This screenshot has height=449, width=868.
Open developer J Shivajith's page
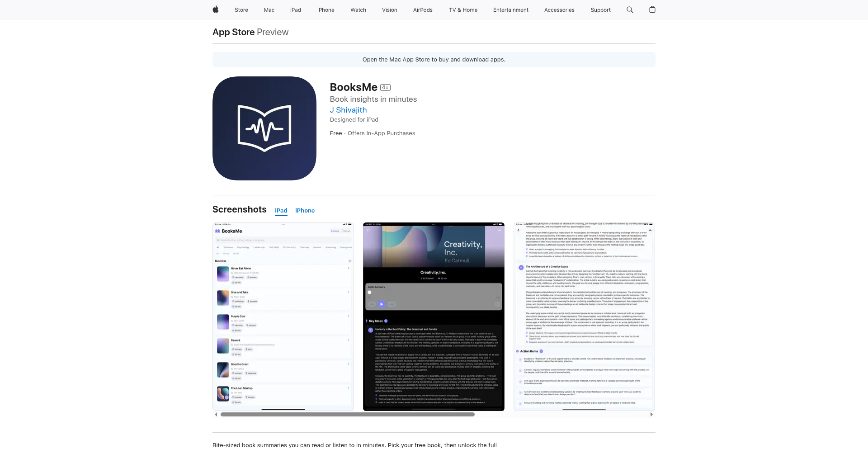point(348,110)
